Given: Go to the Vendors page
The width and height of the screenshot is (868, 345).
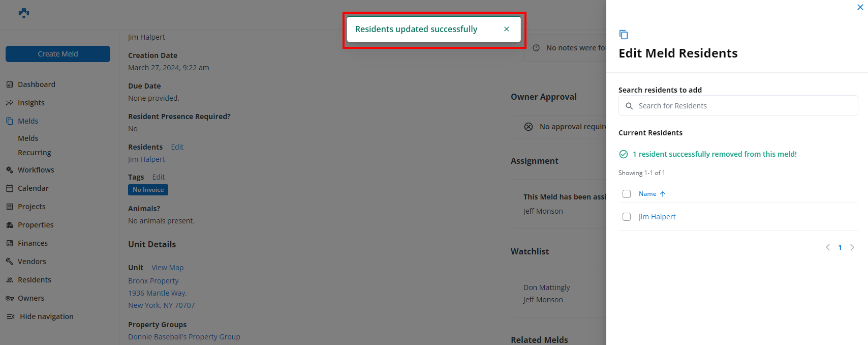Looking at the screenshot, I should tap(32, 262).
